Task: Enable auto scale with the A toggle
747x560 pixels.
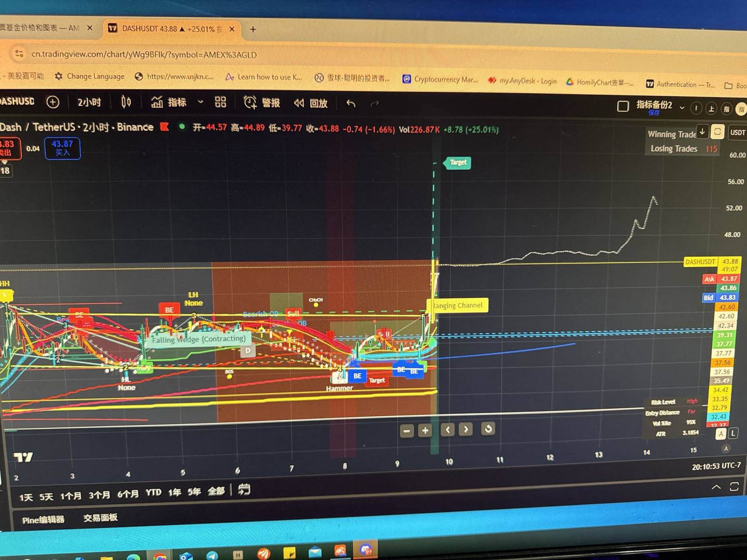Action: coord(720,434)
